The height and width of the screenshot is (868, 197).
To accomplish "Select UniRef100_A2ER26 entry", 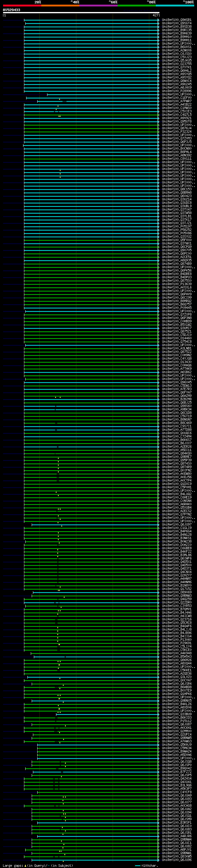I will (x=176, y=447).
